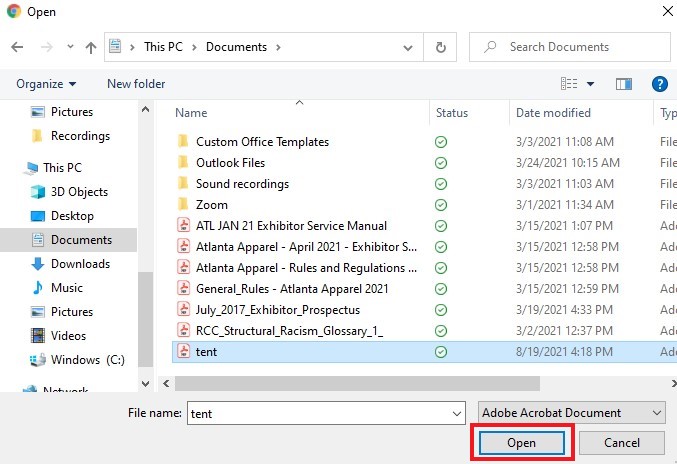677x464 pixels.
Task: Select General_Rules - Atlanta Apparel 2021 file
Action: click(292, 289)
